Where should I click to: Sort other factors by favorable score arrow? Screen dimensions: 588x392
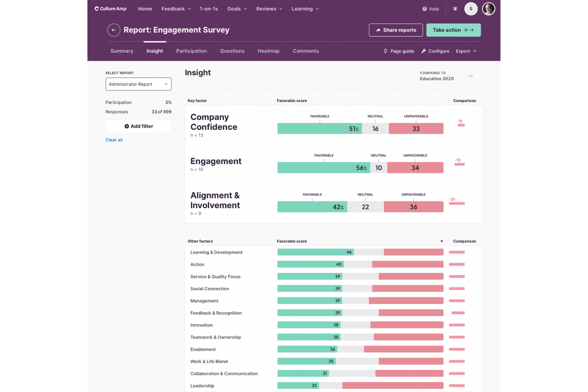coord(441,241)
